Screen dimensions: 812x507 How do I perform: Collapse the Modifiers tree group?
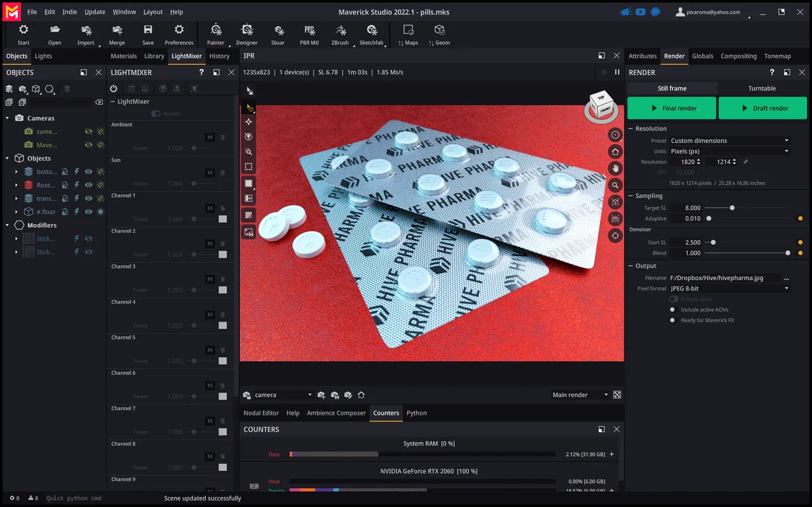tap(8, 225)
